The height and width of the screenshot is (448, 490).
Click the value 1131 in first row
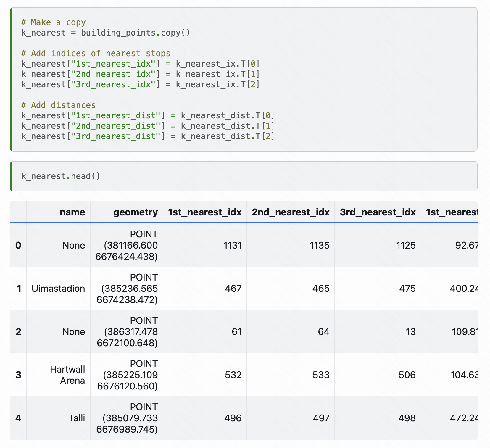coord(233,245)
